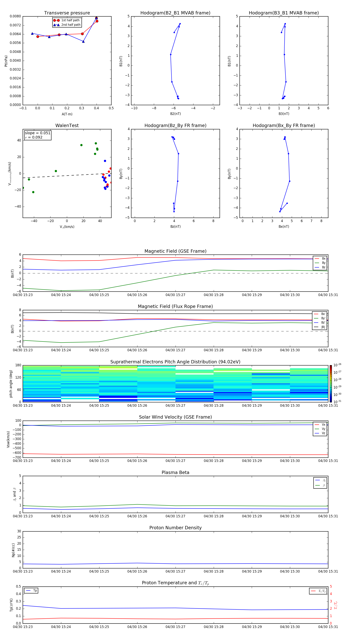
Task: Click the 'B3(nT)' x-axis label
Action: click(x=284, y=114)
